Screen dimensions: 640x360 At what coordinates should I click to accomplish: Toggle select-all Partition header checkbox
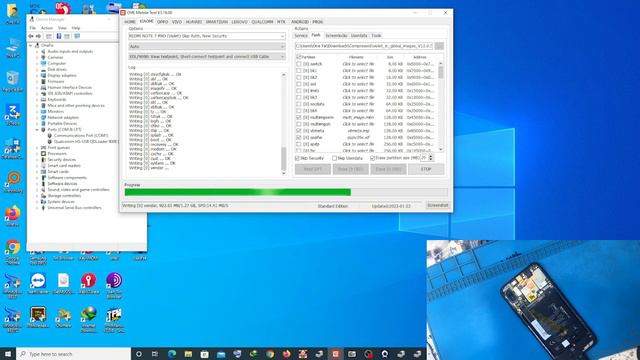tap(299, 57)
